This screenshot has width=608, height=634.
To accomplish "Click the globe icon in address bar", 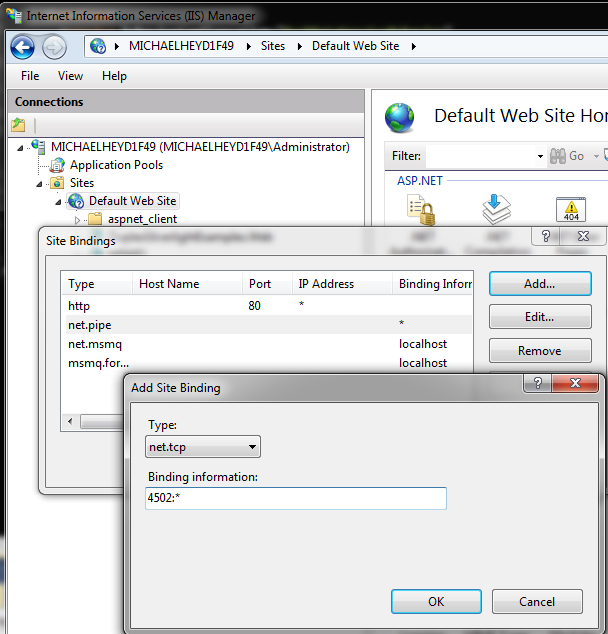I will pyautogui.click(x=98, y=46).
